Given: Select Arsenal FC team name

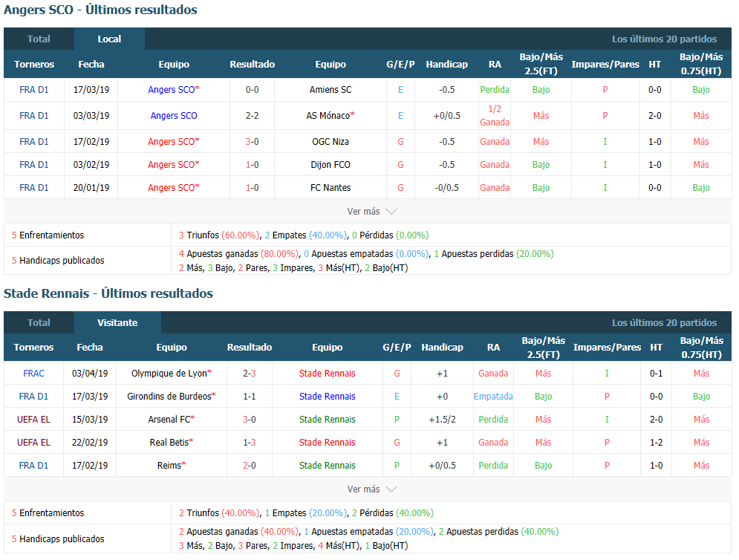Looking at the screenshot, I should [172, 420].
